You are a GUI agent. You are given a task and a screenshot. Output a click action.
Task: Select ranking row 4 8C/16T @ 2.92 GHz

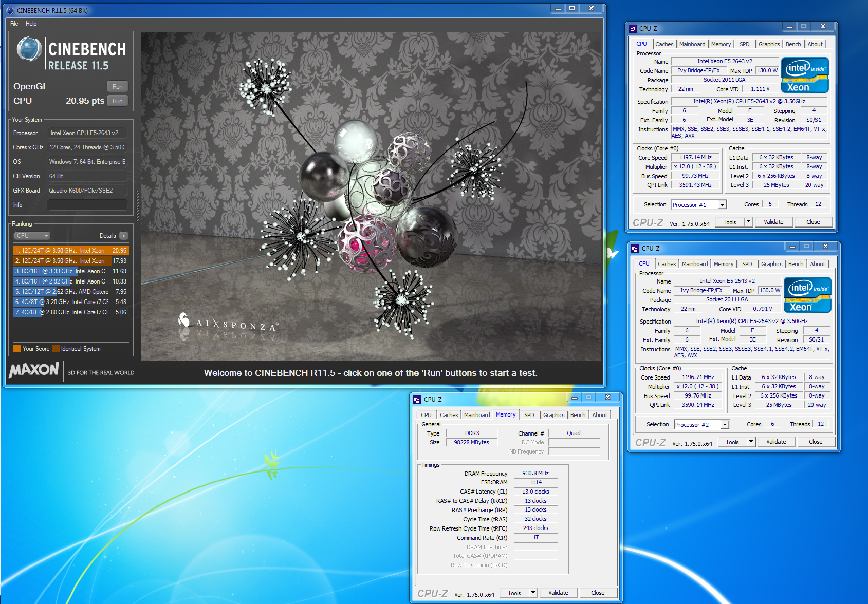tap(71, 281)
